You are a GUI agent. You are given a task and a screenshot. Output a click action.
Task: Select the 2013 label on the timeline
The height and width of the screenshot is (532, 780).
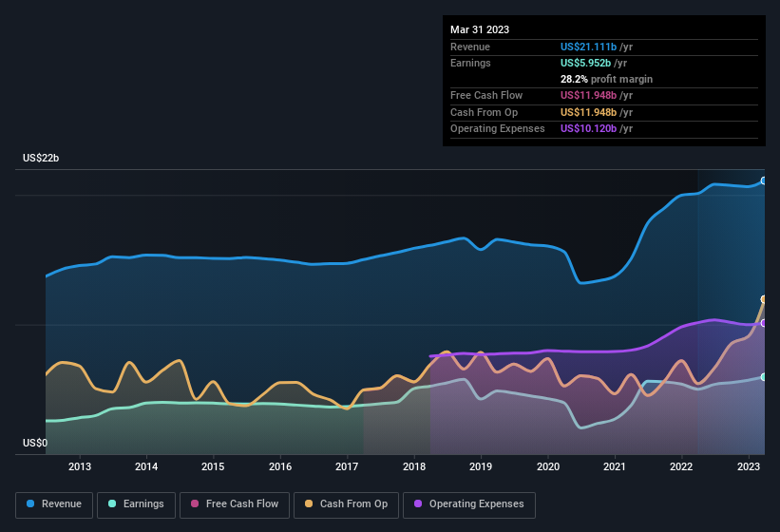pos(80,466)
